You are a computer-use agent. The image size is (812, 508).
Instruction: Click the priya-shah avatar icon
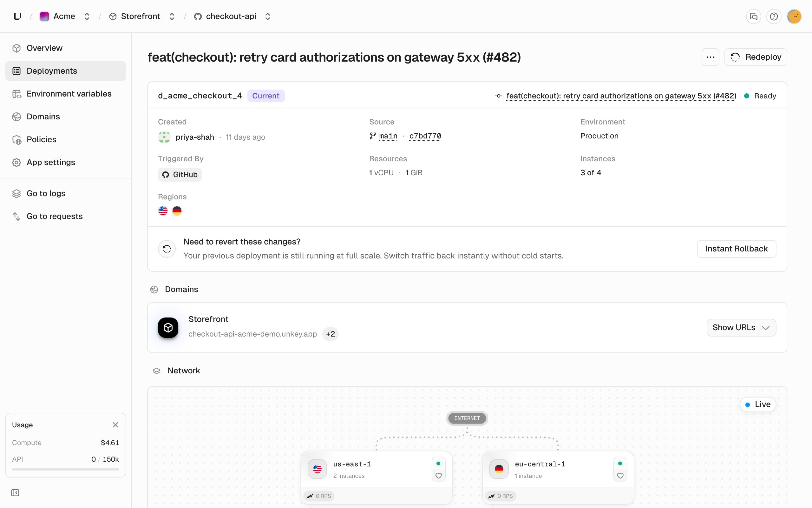pyautogui.click(x=164, y=137)
